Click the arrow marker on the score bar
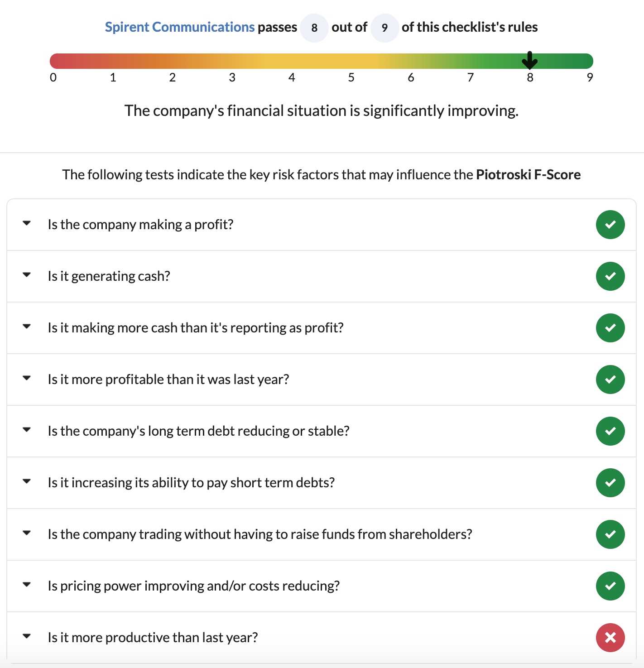The image size is (644, 668). pyautogui.click(x=529, y=60)
